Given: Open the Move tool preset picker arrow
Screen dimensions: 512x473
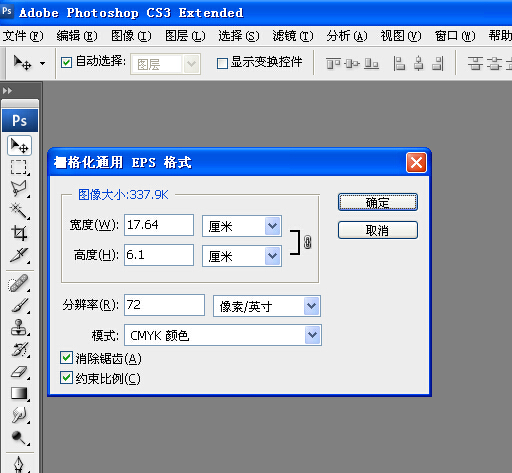Looking at the screenshot, I should tap(42, 63).
